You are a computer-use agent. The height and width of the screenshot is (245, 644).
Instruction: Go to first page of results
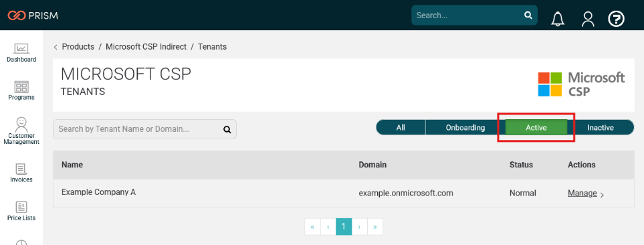pos(312,226)
